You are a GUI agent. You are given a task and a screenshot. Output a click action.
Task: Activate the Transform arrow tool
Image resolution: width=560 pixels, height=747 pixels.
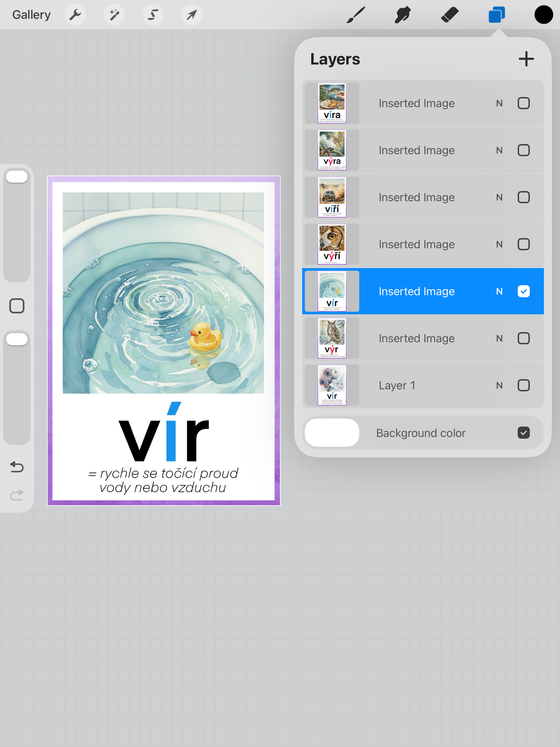point(192,15)
